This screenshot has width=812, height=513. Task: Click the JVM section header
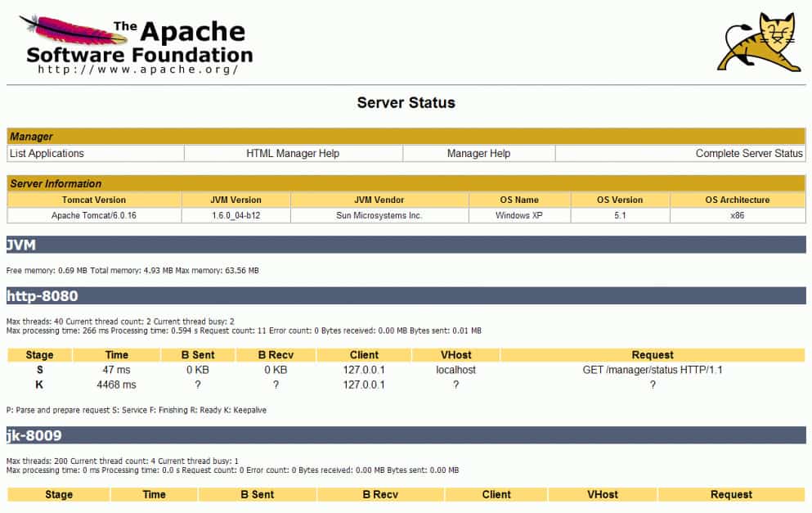(406, 245)
